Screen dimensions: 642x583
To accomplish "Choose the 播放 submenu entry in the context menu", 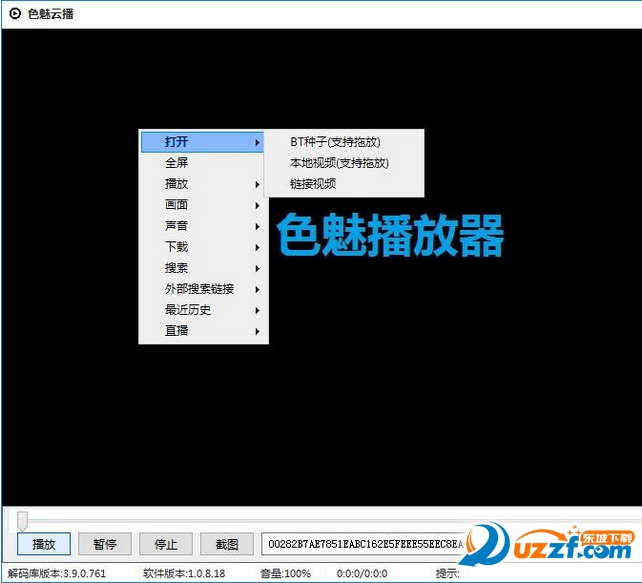I will (x=203, y=184).
